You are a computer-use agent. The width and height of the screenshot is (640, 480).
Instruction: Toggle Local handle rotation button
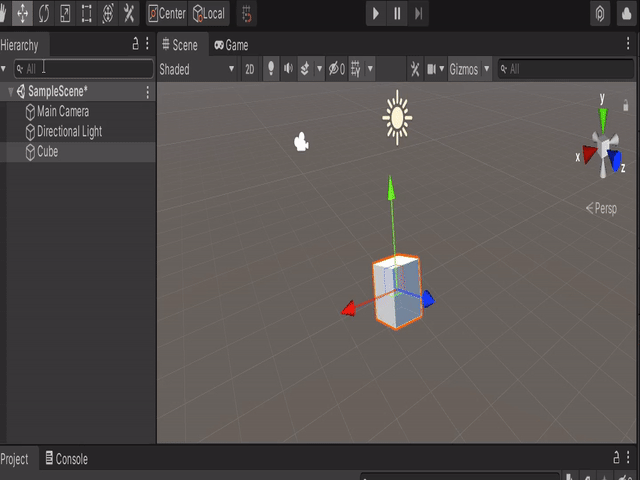point(209,13)
